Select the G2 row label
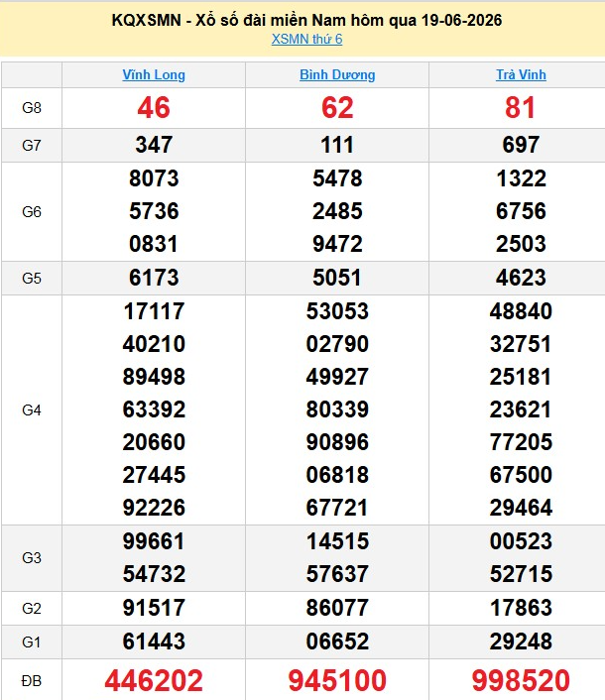The height and width of the screenshot is (700, 605). (32, 608)
